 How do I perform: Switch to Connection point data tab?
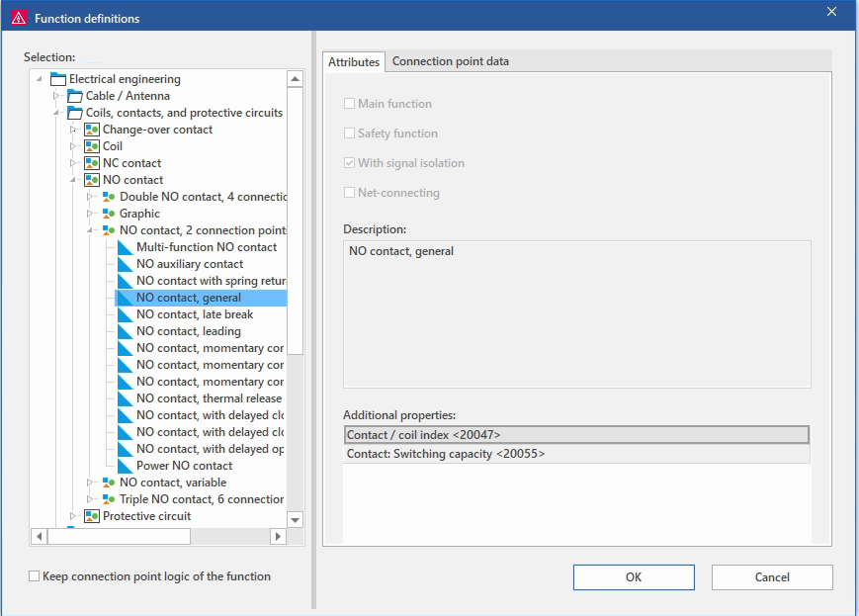(x=451, y=61)
